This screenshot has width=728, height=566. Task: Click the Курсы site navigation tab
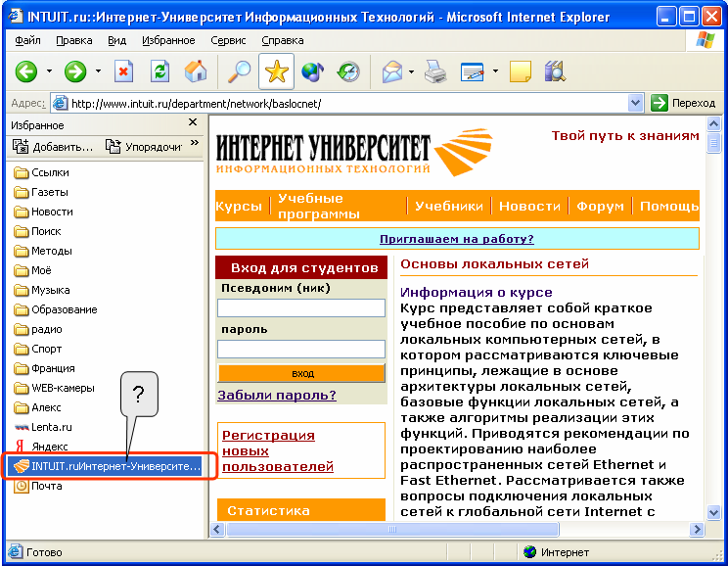239,206
